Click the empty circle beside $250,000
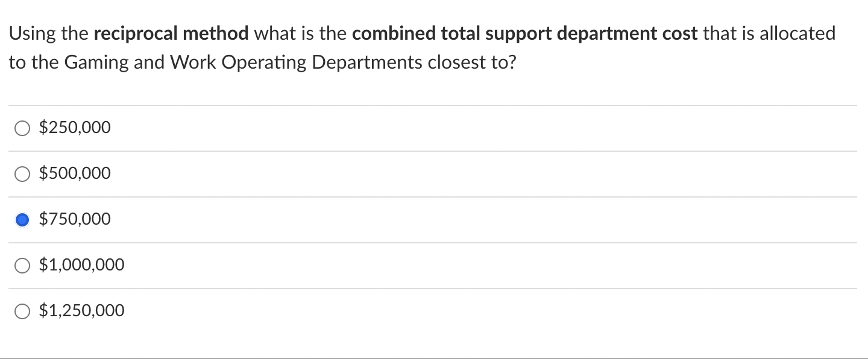This screenshot has height=359, width=868. click(22, 128)
